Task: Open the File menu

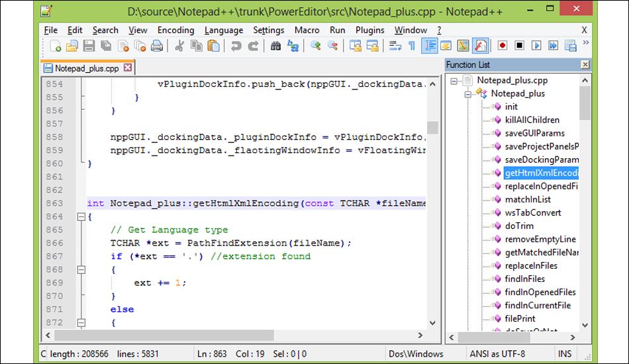Action: 50,30
